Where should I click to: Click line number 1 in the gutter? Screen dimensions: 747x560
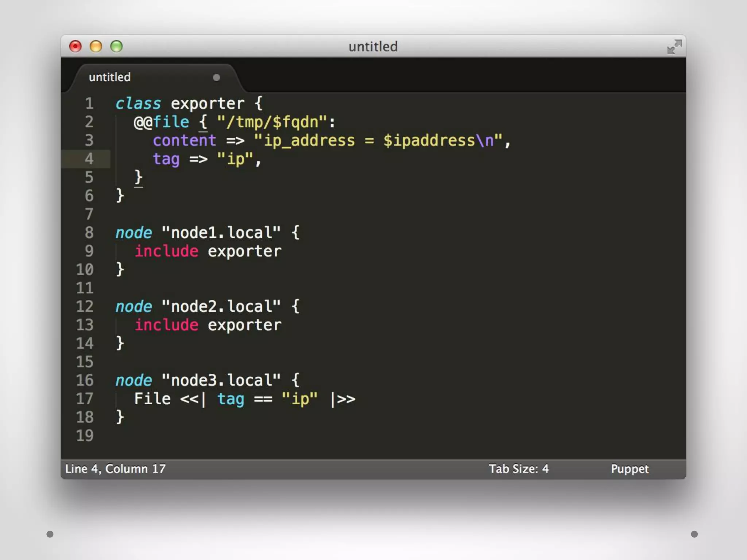pos(89,104)
